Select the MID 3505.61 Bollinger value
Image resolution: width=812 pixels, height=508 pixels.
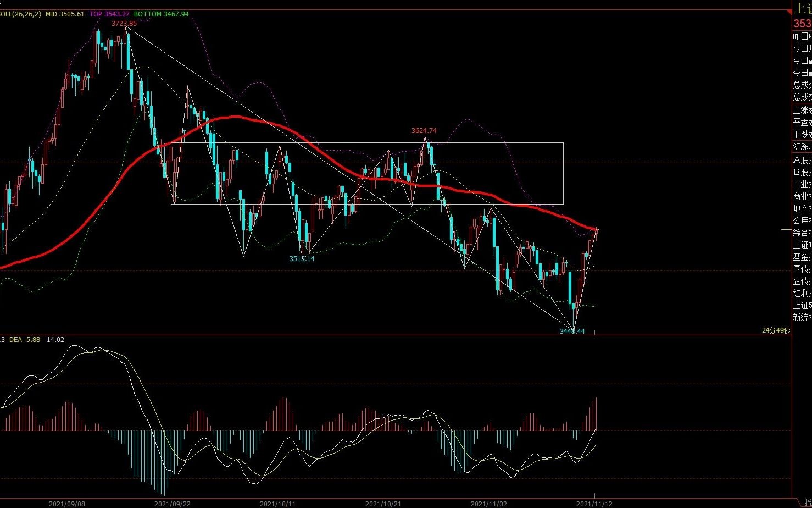point(65,14)
